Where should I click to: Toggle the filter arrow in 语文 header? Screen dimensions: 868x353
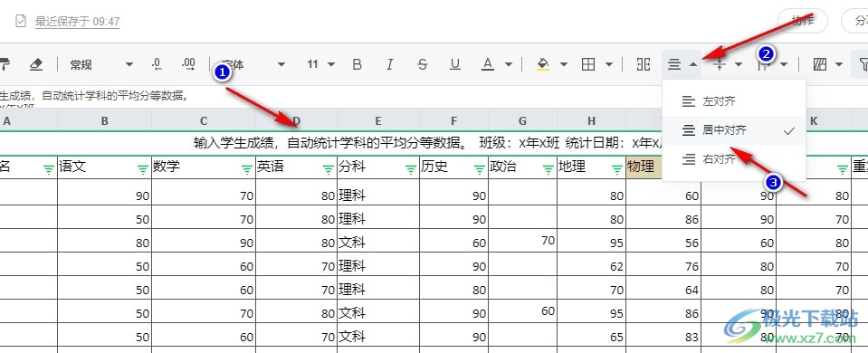143,170
